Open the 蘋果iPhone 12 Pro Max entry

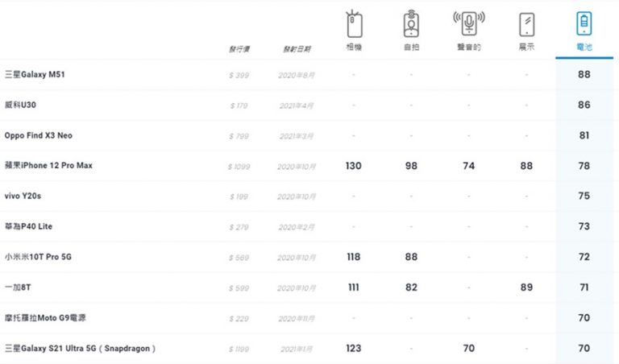click(48, 166)
